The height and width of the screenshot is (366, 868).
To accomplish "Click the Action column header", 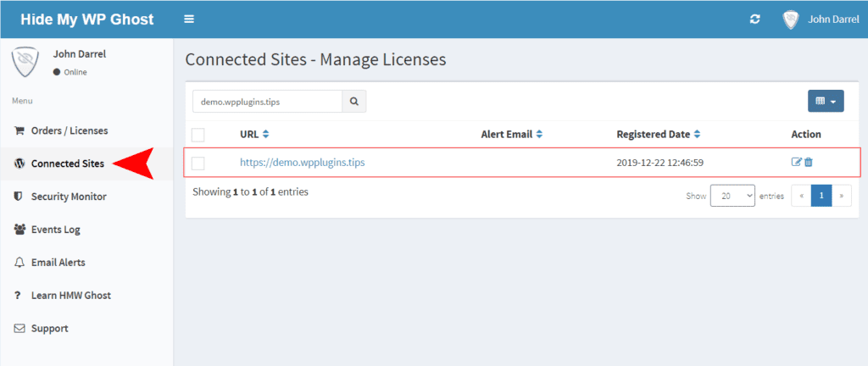I will pyautogui.click(x=806, y=135).
